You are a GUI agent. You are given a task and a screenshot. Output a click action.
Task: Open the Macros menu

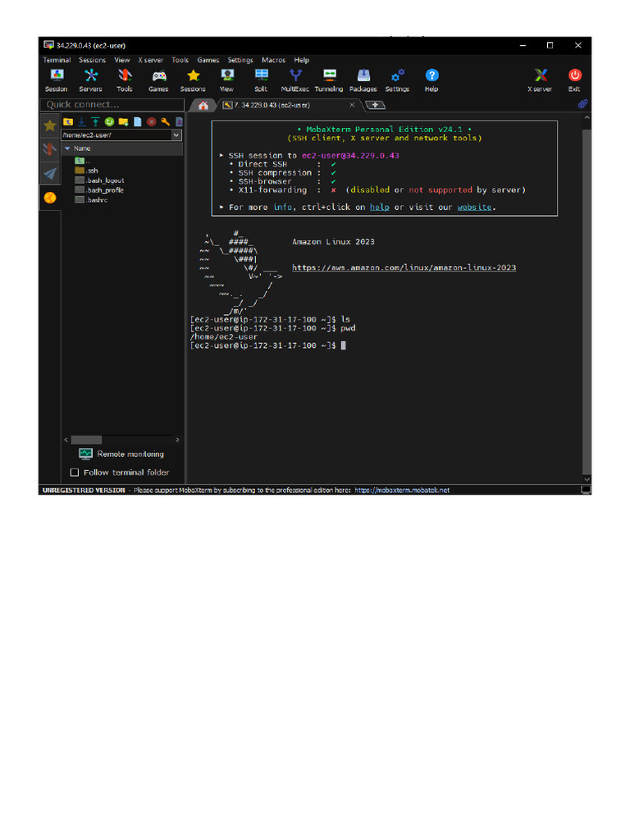[x=273, y=60]
